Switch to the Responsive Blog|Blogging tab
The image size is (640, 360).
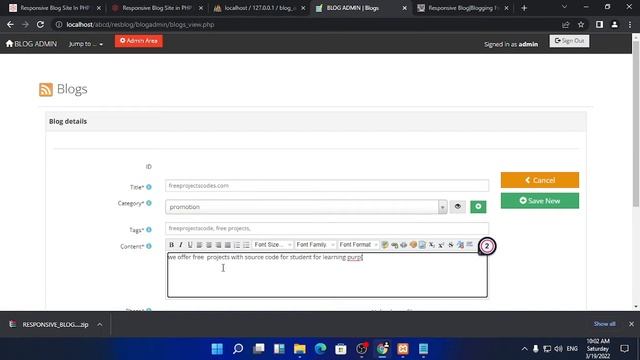coord(462,8)
